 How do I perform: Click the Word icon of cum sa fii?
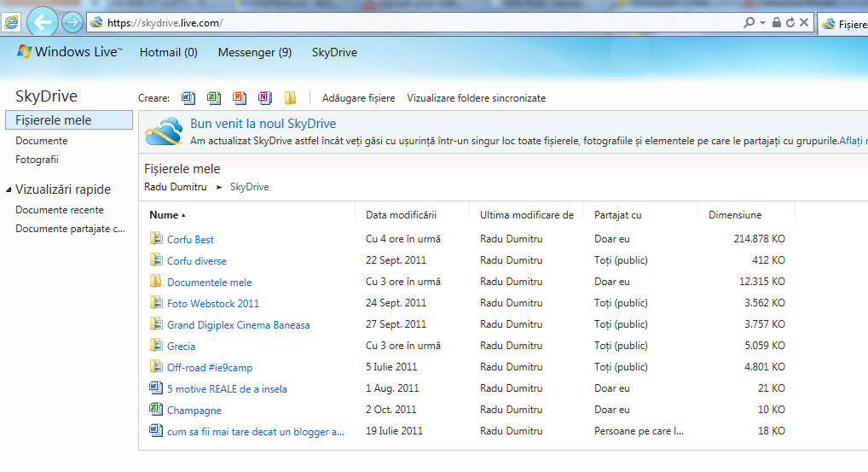pyautogui.click(x=156, y=430)
